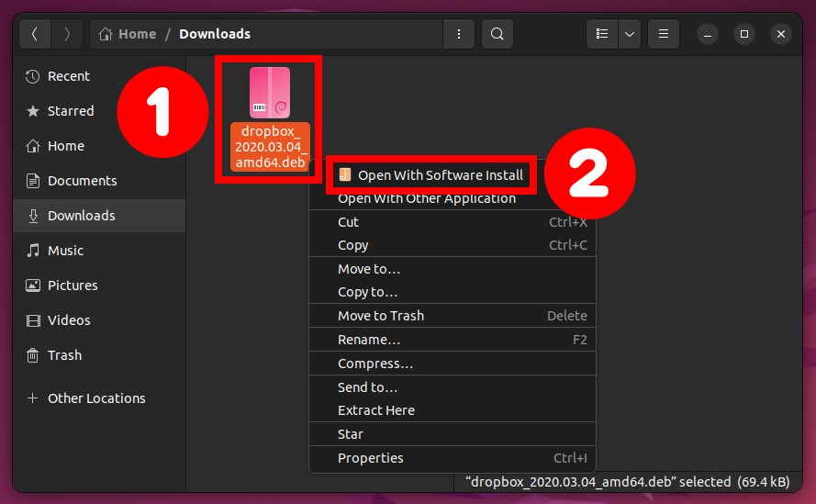Select Downloads in the sidebar
This screenshot has height=504, width=816.
(99, 216)
